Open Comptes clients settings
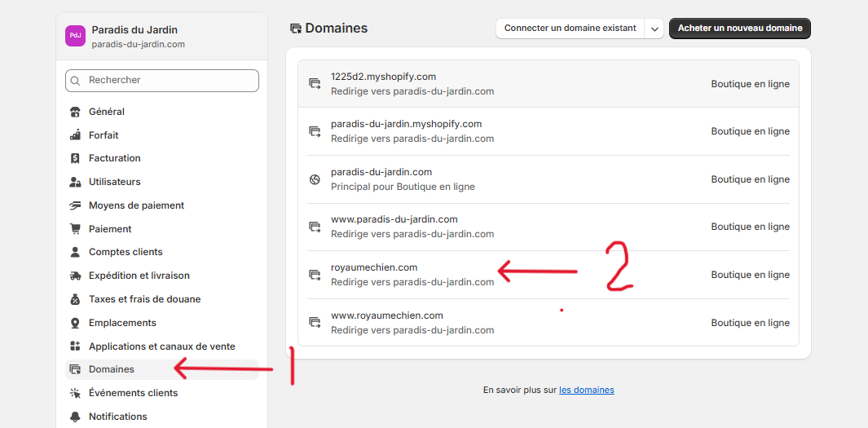Screen dimensions: 868x428 [x=161, y=252]
